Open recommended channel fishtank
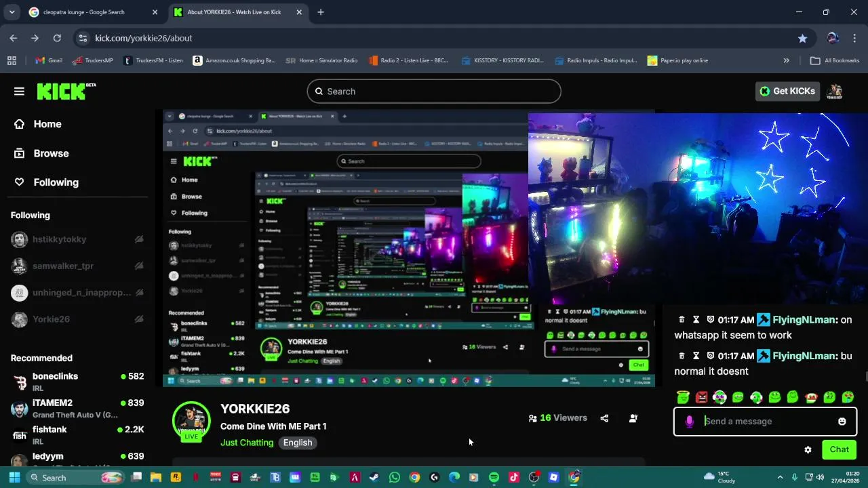The image size is (868, 488). pyautogui.click(x=77, y=435)
